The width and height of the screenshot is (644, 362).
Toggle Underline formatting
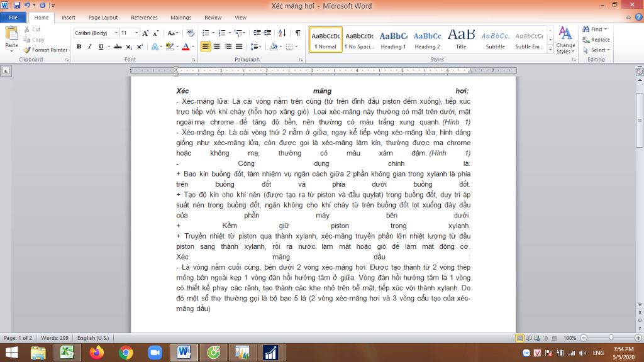tap(101, 47)
